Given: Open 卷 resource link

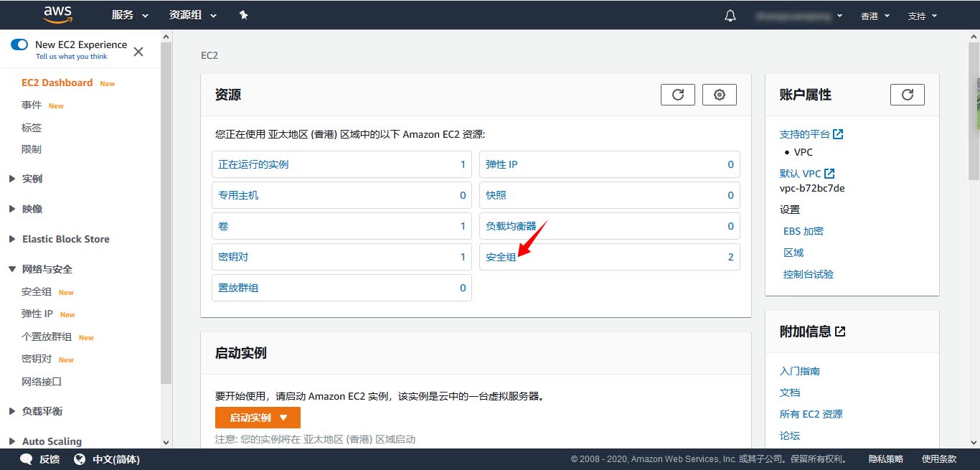Looking at the screenshot, I should pyautogui.click(x=223, y=226).
